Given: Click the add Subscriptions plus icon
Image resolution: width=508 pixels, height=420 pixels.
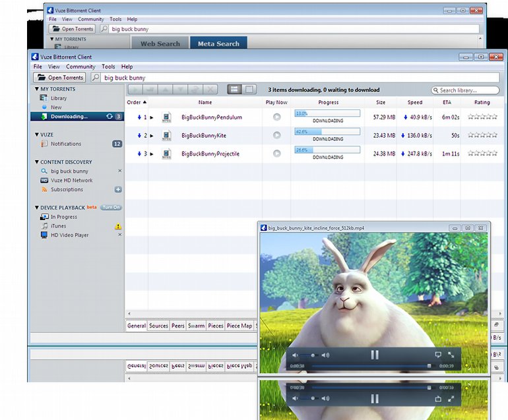Looking at the screenshot, I should click(x=119, y=189).
